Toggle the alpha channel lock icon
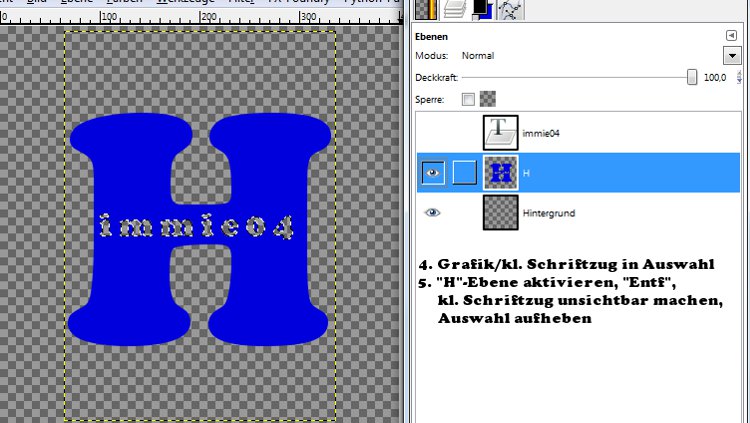The width and height of the screenshot is (750, 423). pyautogui.click(x=487, y=99)
